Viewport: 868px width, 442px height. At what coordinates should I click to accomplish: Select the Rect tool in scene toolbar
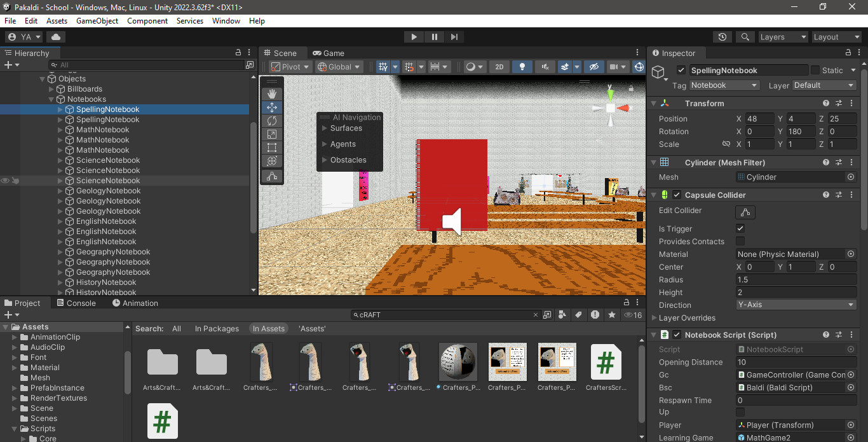272,148
